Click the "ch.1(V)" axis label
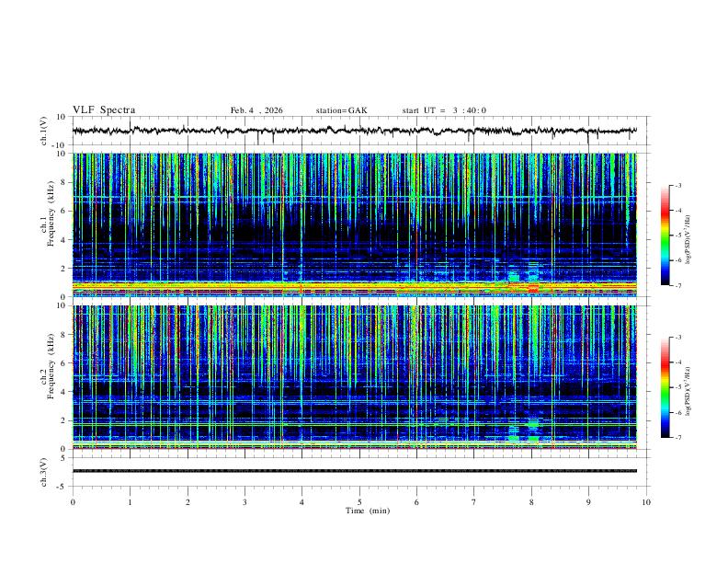 pos(44,131)
